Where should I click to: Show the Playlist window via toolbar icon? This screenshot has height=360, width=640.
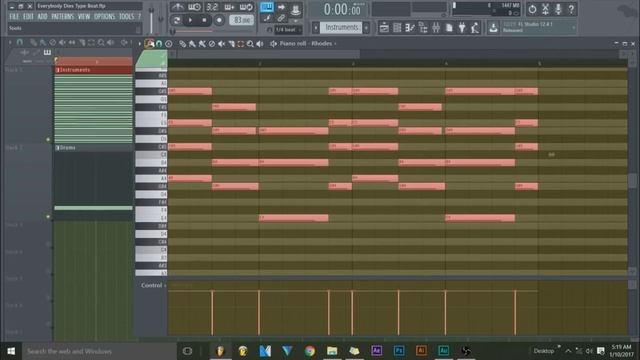[x=384, y=28]
